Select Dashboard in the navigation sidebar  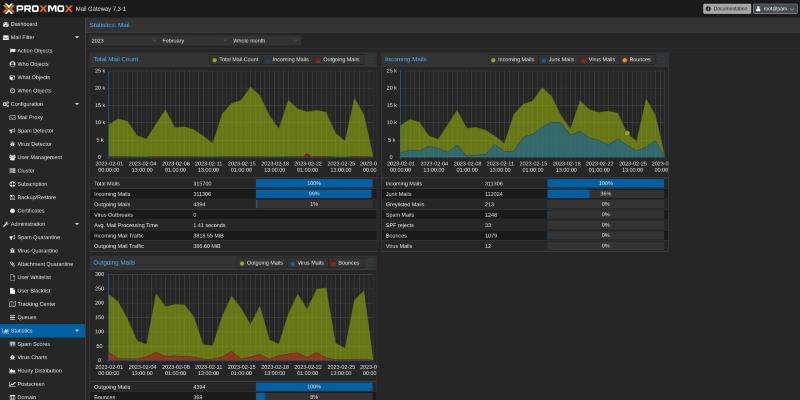coord(24,24)
